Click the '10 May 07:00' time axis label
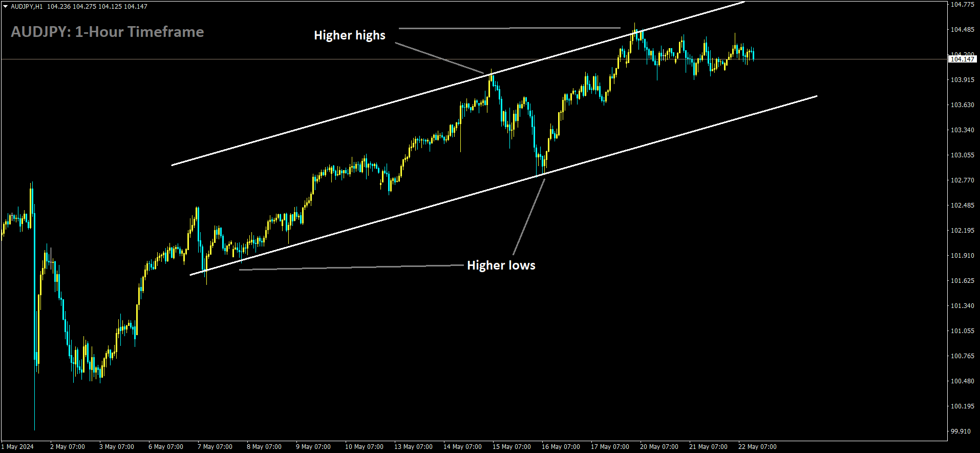This screenshot has height=453, width=980. [x=364, y=447]
